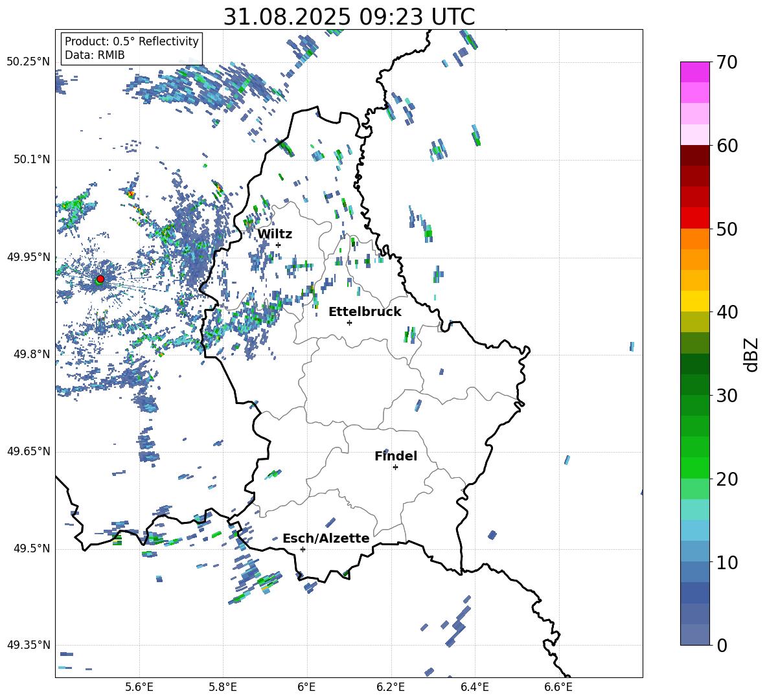Click the dark red colorbar segment below 60
This screenshot has height=700, width=767.
click(x=694, y=155)
